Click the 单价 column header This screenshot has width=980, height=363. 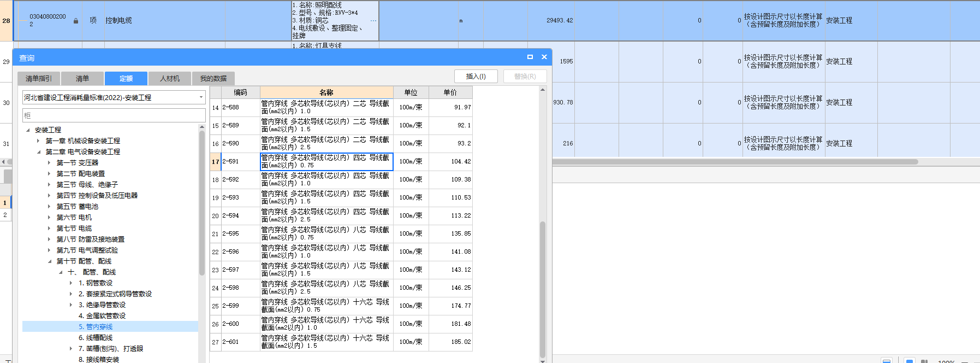(450, 92)
